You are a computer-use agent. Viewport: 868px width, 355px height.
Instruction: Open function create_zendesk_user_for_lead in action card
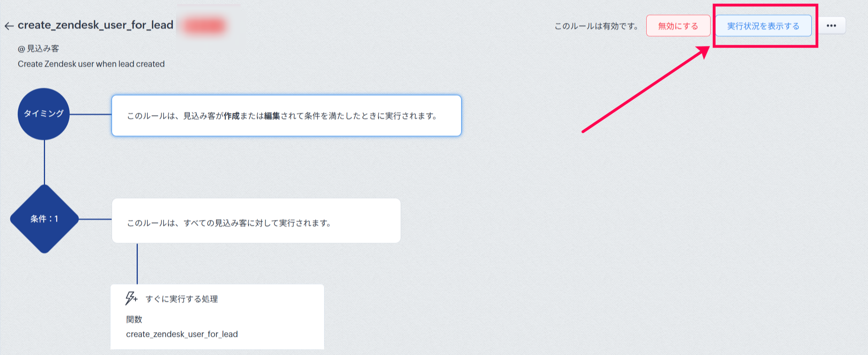click(x=182, y=334)
